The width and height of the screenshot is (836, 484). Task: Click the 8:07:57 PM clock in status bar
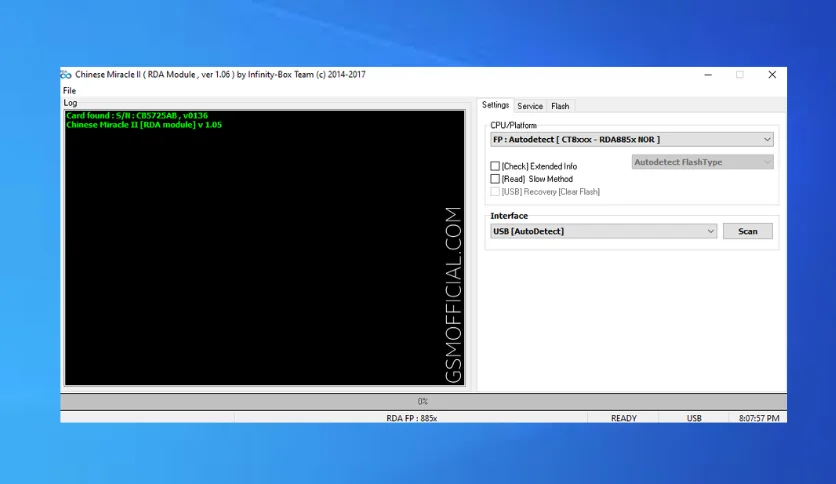click(x=759, y=418)
